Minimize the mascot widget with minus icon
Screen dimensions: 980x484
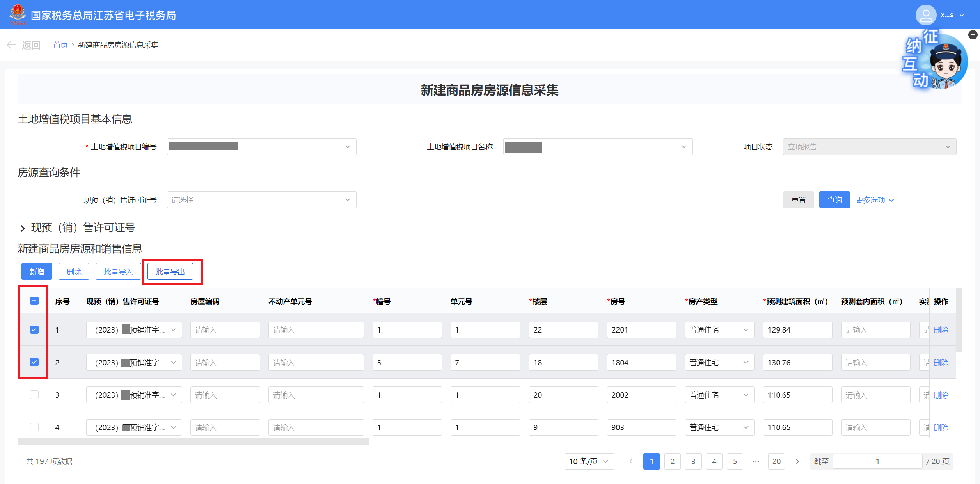tap(973, 35)
